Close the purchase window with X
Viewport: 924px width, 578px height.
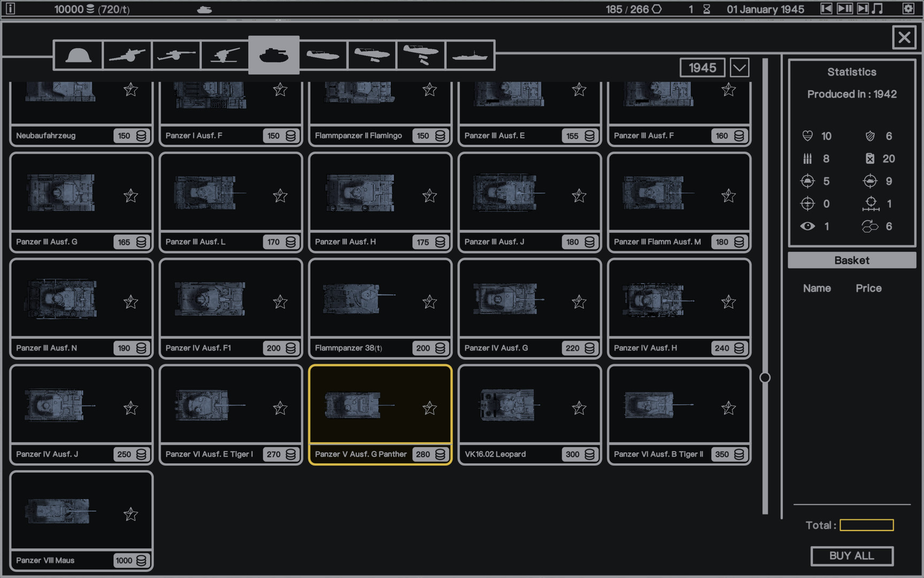pos(904,37)
